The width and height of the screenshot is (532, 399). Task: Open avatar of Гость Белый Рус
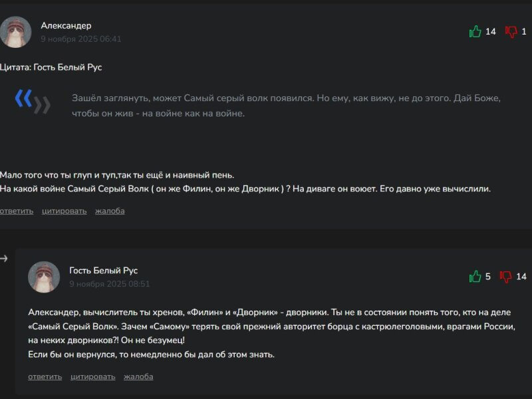tap(44, 277)
